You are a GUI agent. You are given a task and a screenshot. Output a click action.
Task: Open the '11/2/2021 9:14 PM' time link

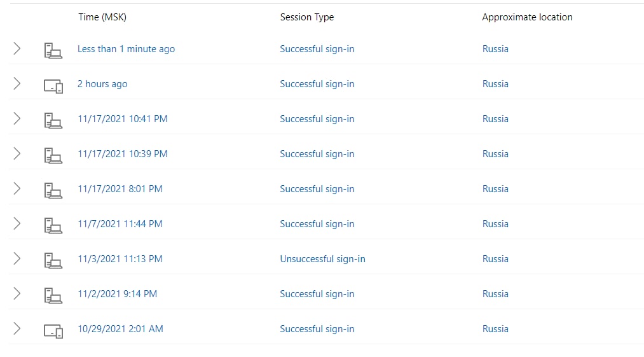118,293
